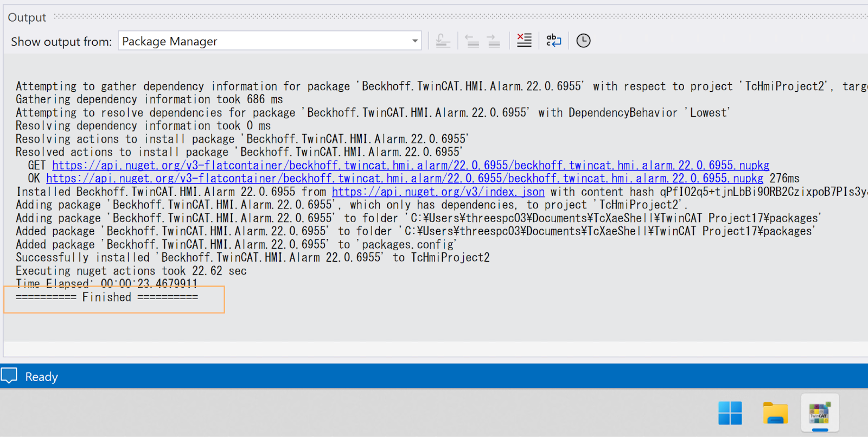Open the Show output from dropdown

[x=270, y=41]
